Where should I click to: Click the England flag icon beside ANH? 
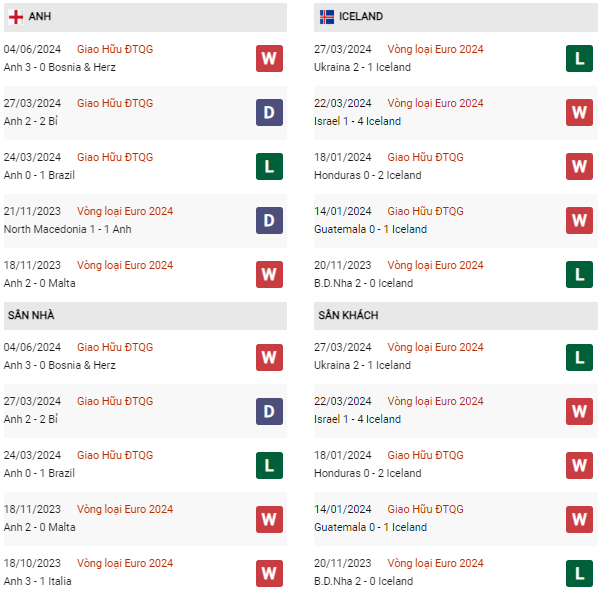pyautogui.click(x=16, y=17)
